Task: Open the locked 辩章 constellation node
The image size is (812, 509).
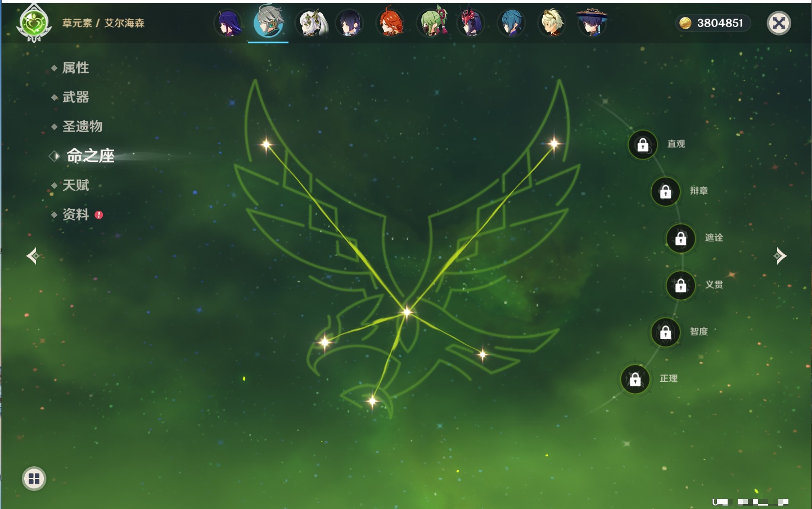Action: coord(665,191)
